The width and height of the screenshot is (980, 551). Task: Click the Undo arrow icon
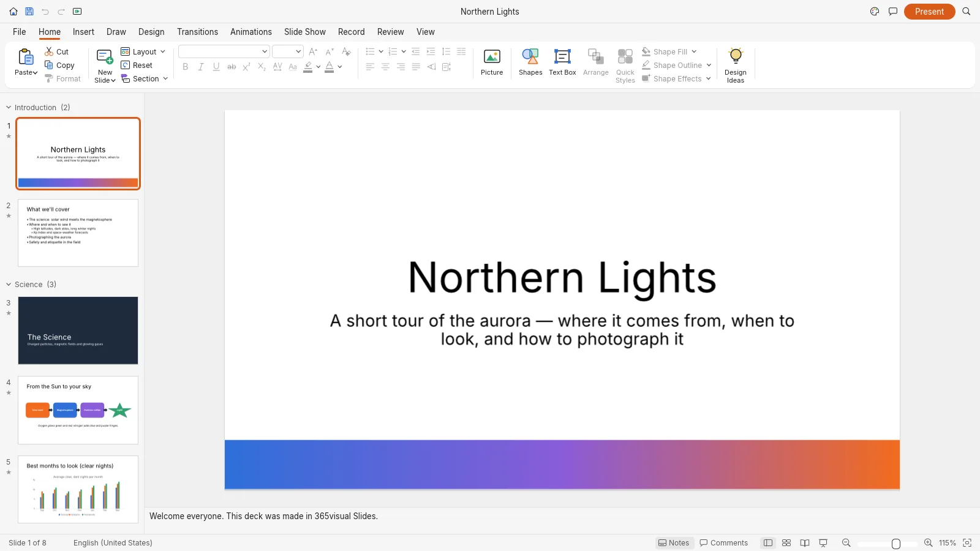[45, 12]
